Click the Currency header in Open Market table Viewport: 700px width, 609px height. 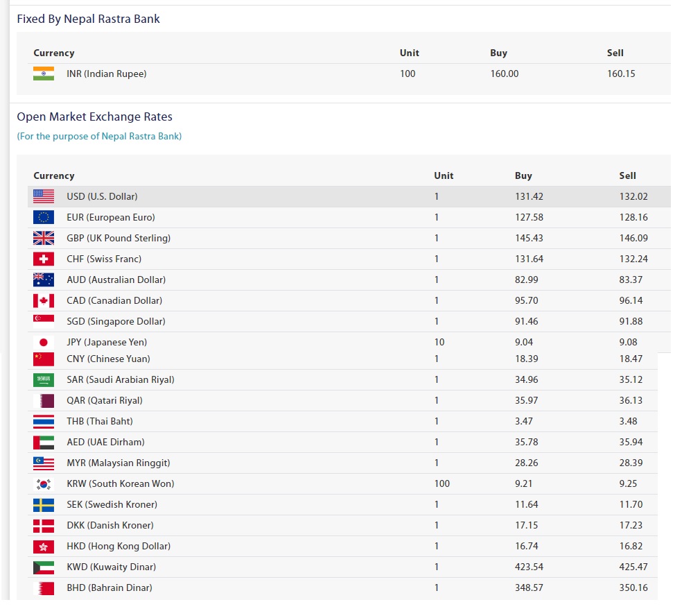pos(54,175)
